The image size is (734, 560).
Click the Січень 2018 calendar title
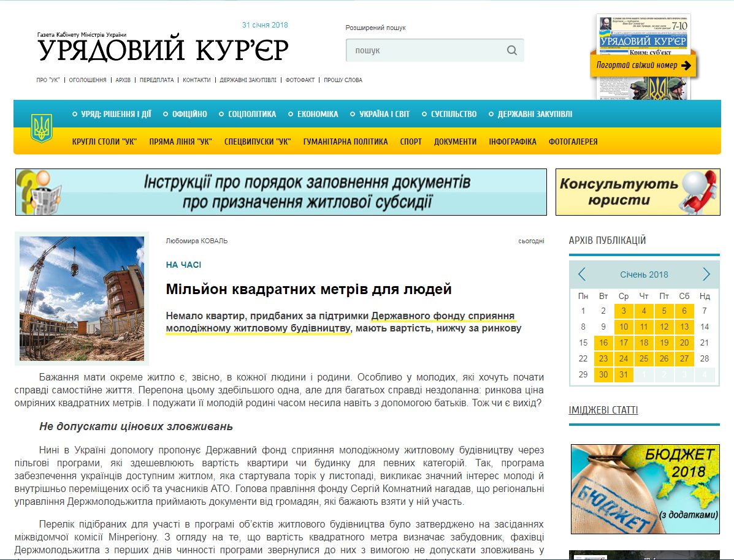coord(644,274)
